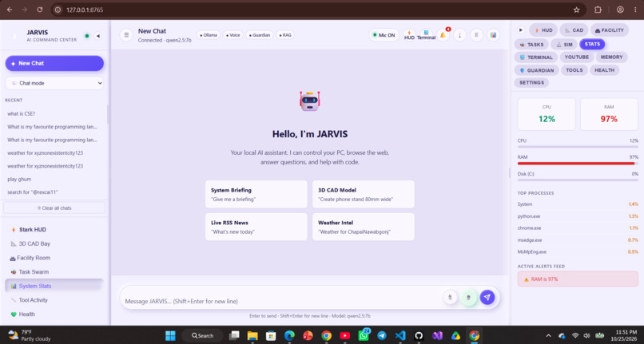Open the 'RAM is 97%' alert
This screenshot has height=344, width=644.
pos(578,279)
